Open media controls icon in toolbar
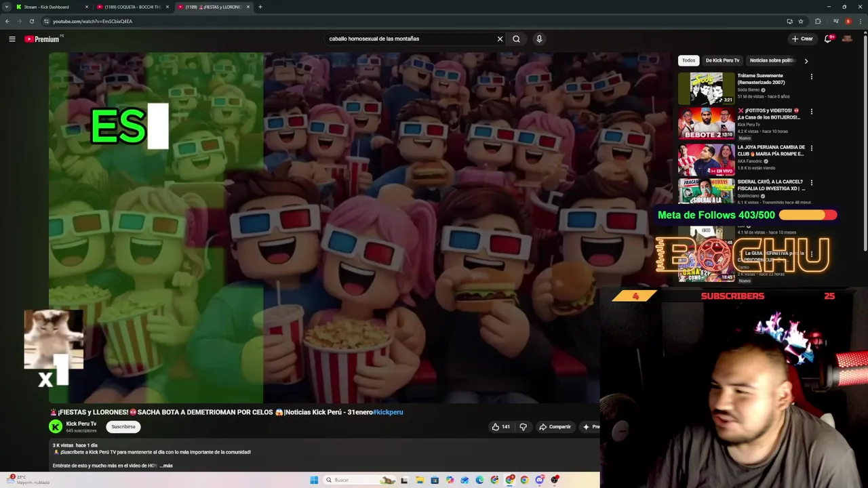This screenshot has width=868, height=488. point(835,21)
